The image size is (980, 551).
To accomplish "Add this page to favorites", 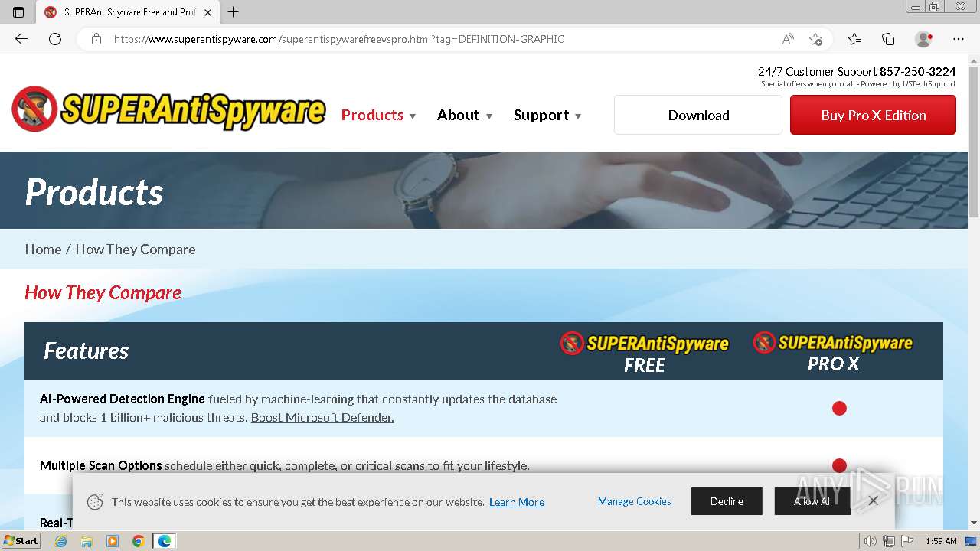I will [x=816, y=39].
